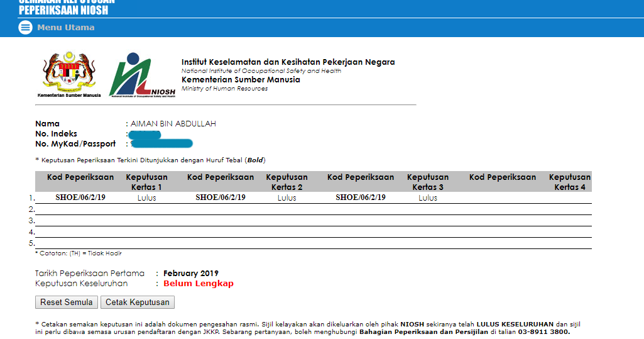Click the Lulus result under Kertas 1
The image size is (644, 339).
[x=146, y=198]
